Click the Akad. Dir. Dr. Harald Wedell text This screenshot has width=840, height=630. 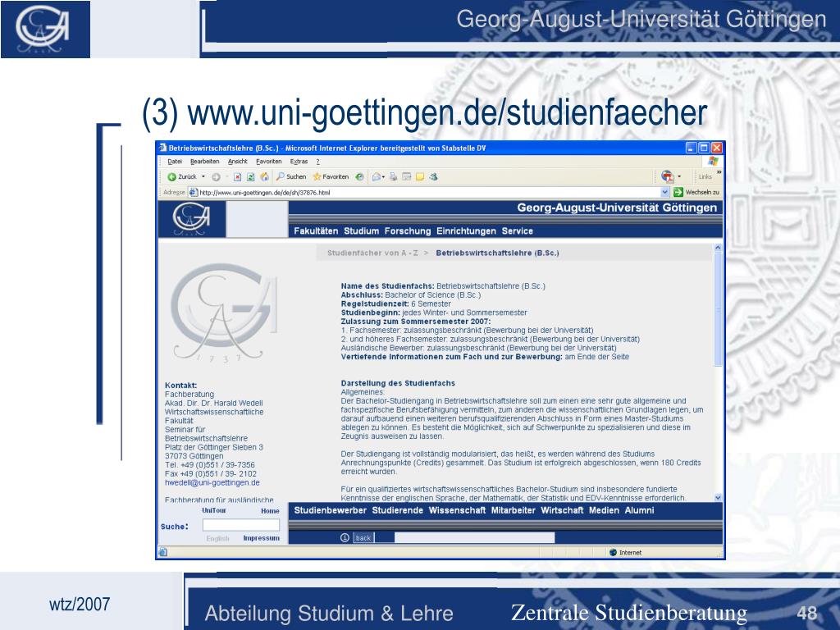click(214, 403)
